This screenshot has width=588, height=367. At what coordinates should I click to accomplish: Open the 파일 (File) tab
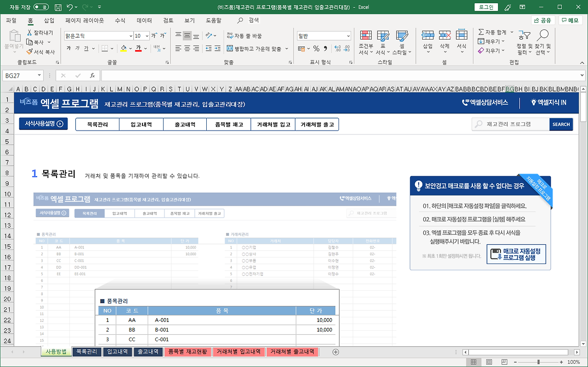[x=11, y=21]
